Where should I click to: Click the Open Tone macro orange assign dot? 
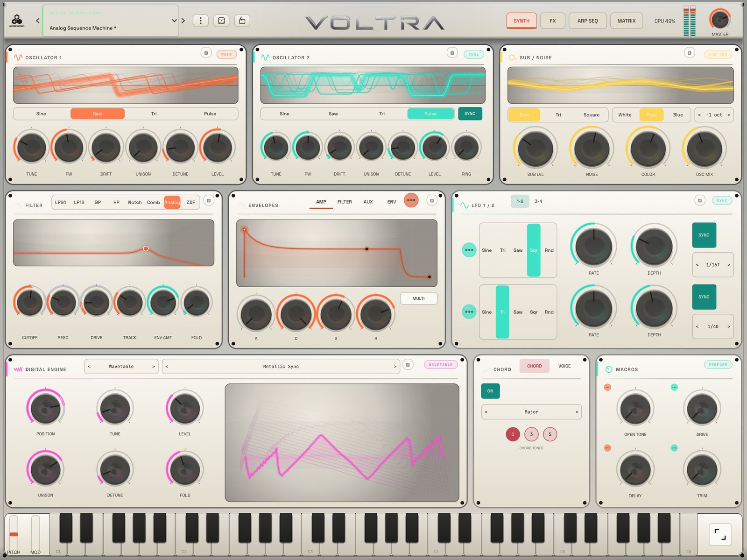point(607,387)
